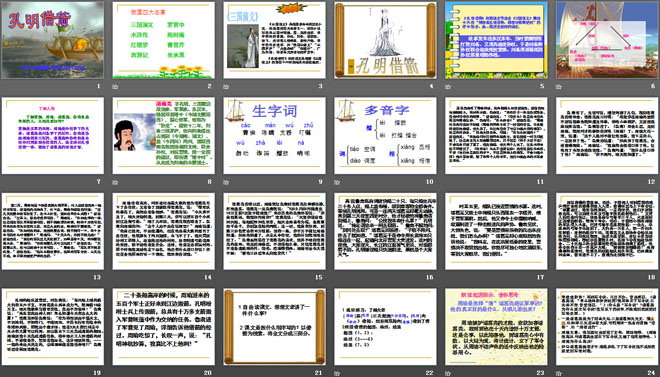Select slide 20 thumbnail starting 二十条船靠岸

click(164, 327)
